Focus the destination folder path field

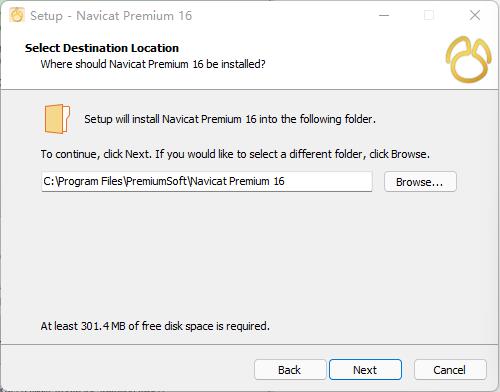point(207,181)
